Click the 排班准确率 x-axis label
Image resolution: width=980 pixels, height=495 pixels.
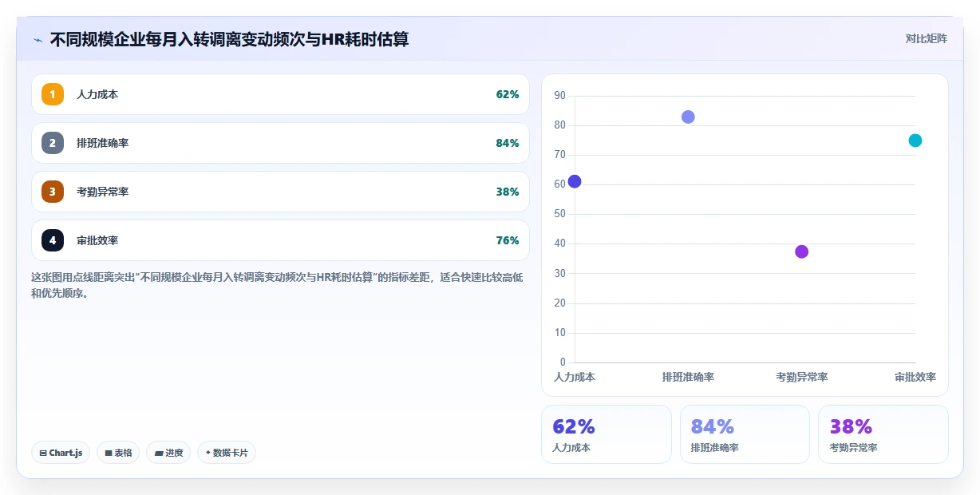pos(688,377)
